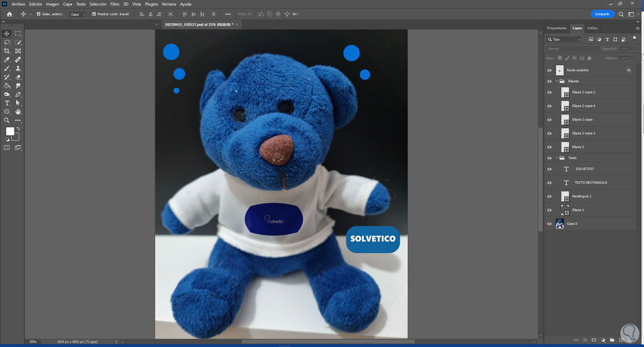The width and height of the screenshot is (644, 347).
Task: Hide the Elipse 1 layer
Action: (x=549, y=210)
